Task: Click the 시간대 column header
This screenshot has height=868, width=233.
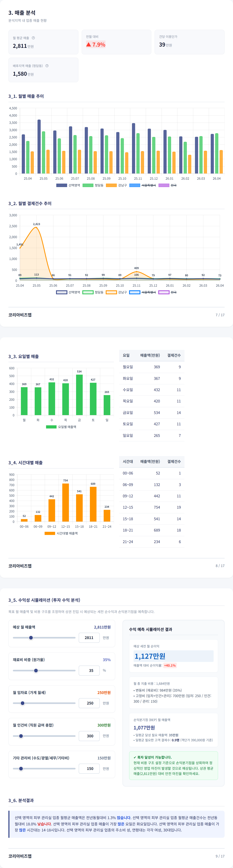Action: pos(128,462)
